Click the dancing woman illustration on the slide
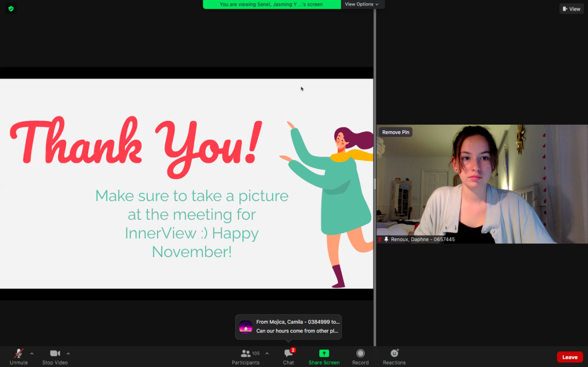Image resolution: width=588 pixels, height=367 pixels. (x=327, y=205)
